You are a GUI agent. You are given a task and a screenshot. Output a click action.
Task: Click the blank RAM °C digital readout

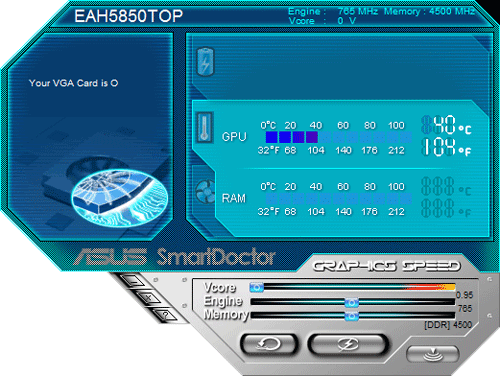[446, 186]
